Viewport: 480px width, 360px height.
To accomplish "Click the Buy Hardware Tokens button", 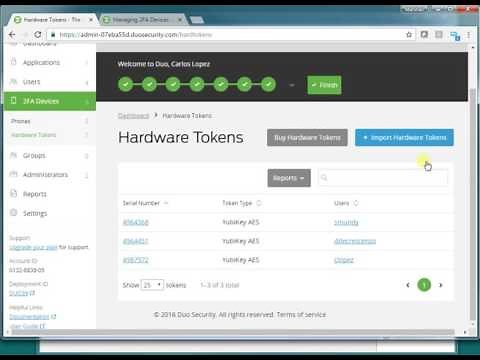I will tap(307, 138).
